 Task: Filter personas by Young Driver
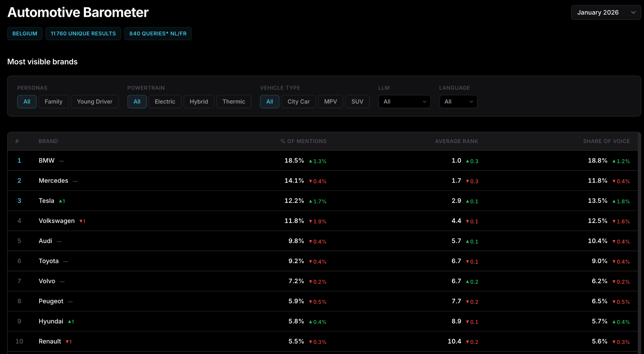95,101
